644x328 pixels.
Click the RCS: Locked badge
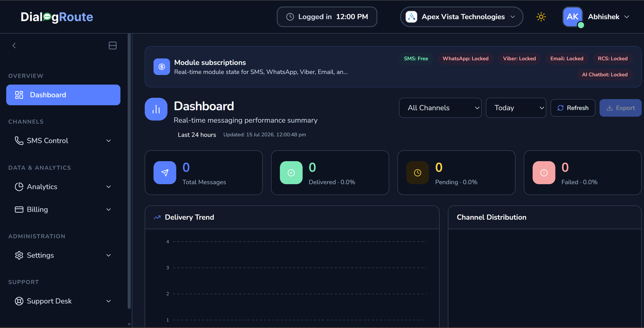click(x=613, y=58)
